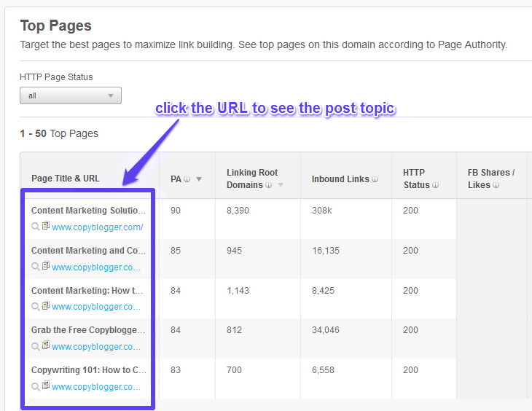Click the page icon under Grab the Free Copyblogge…

pyautogui.click(x=46, y=345)
